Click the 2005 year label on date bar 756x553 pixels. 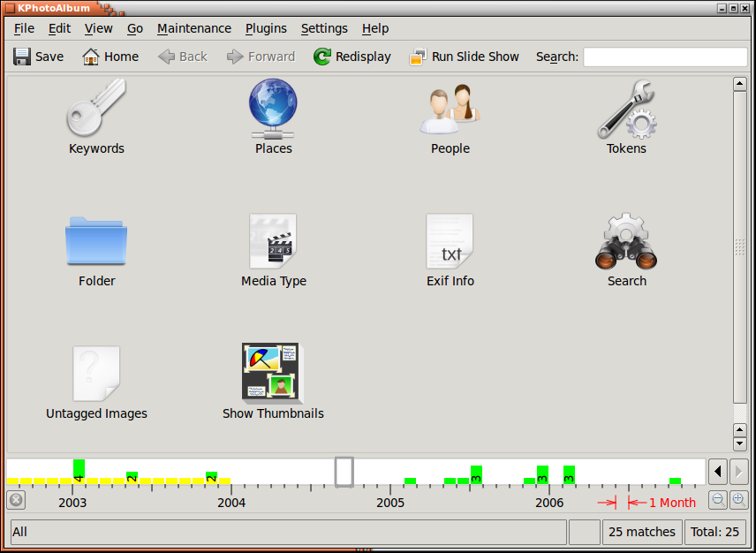pos(390,503)
